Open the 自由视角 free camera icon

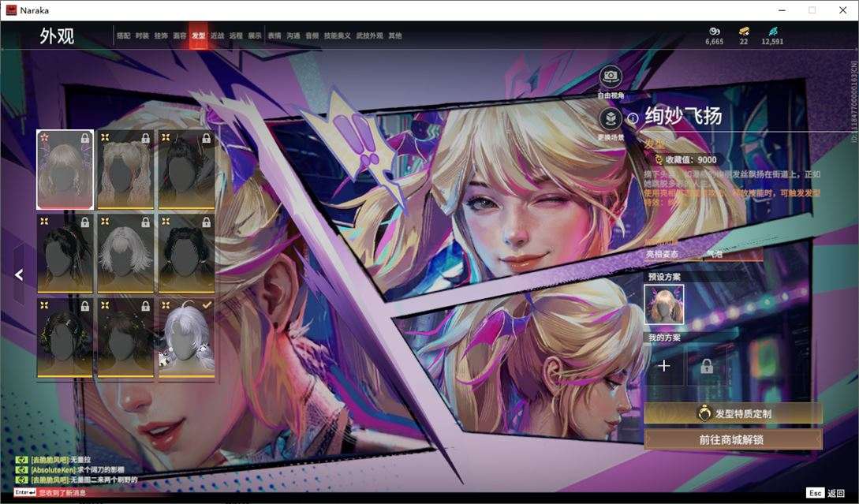611,77
